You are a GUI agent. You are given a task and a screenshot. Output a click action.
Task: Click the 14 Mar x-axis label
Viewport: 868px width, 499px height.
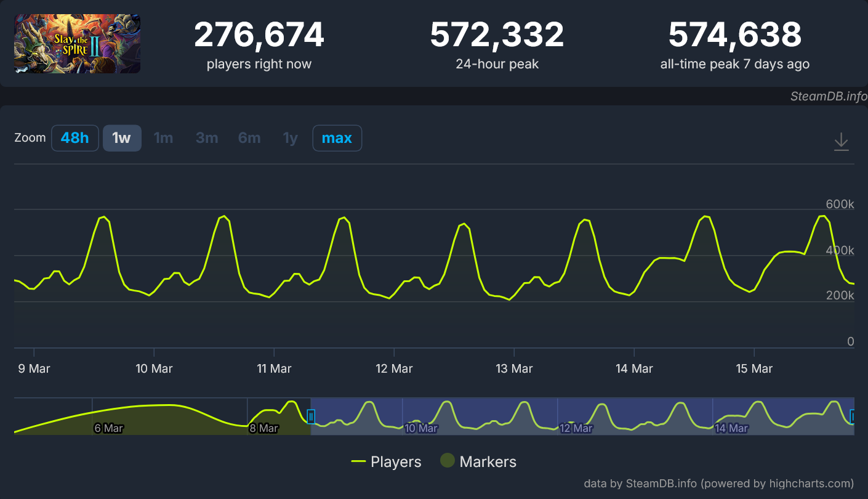click(x=634, y=368)
